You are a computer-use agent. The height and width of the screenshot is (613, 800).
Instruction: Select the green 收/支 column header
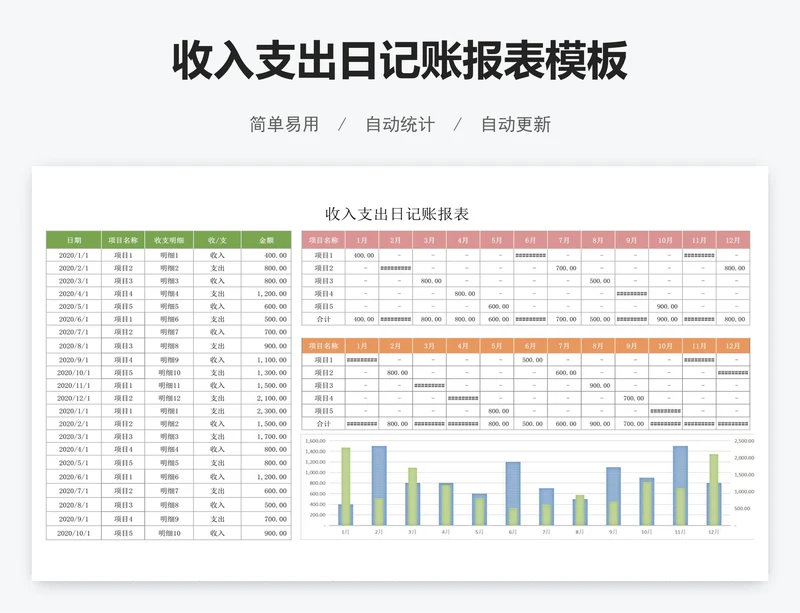pyautogui.click(x=217, y=240)
